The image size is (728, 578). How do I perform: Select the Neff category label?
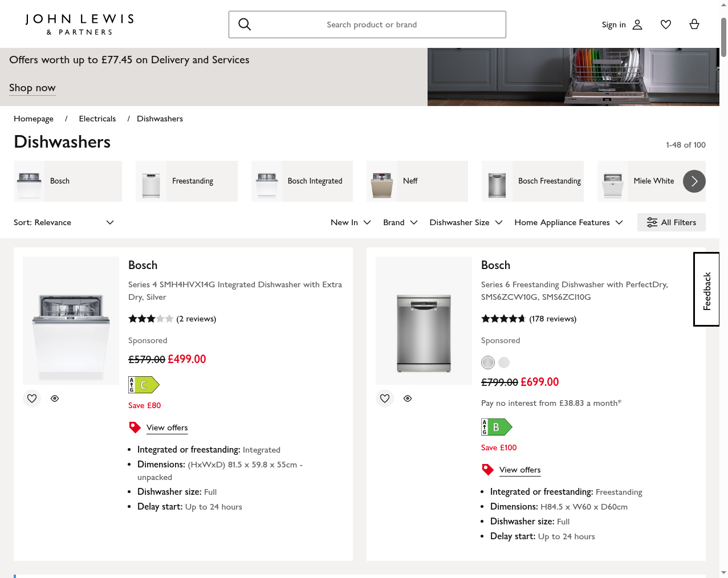pyautogui.click(x=410, y=181)
